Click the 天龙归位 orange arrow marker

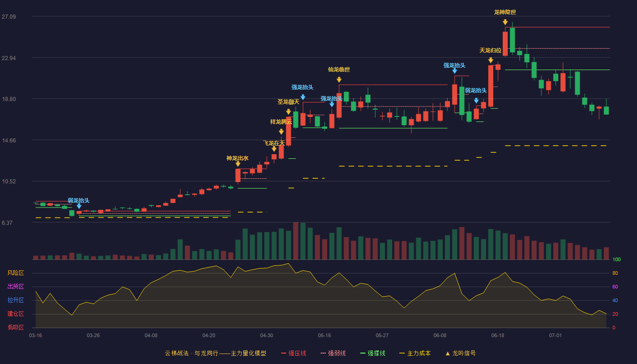tap(490, 60)
